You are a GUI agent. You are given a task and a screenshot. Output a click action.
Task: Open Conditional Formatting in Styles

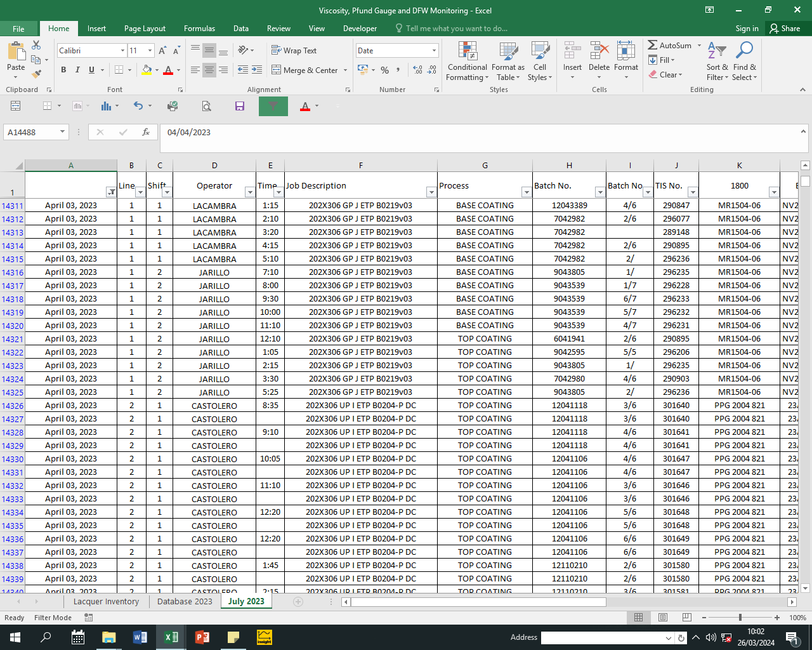click(x=468, y=62)
